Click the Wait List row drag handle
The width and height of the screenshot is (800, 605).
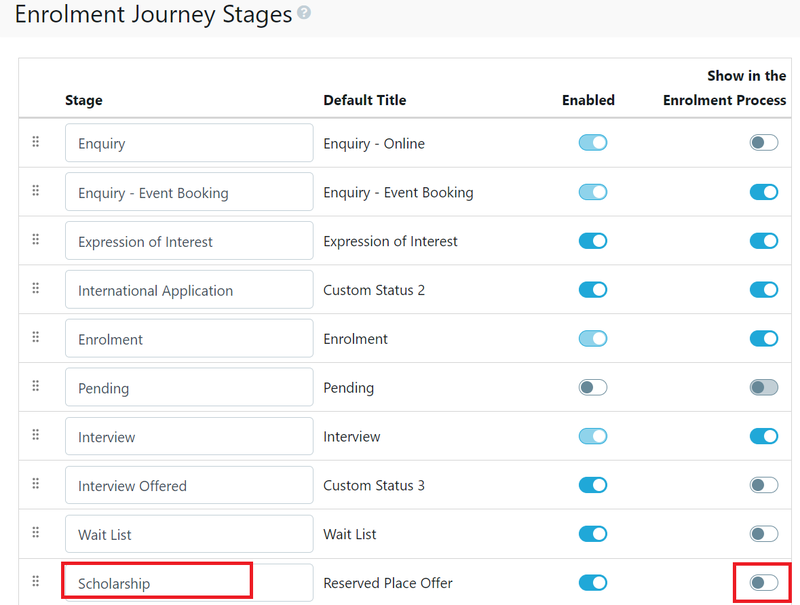[x=36, y=533]
